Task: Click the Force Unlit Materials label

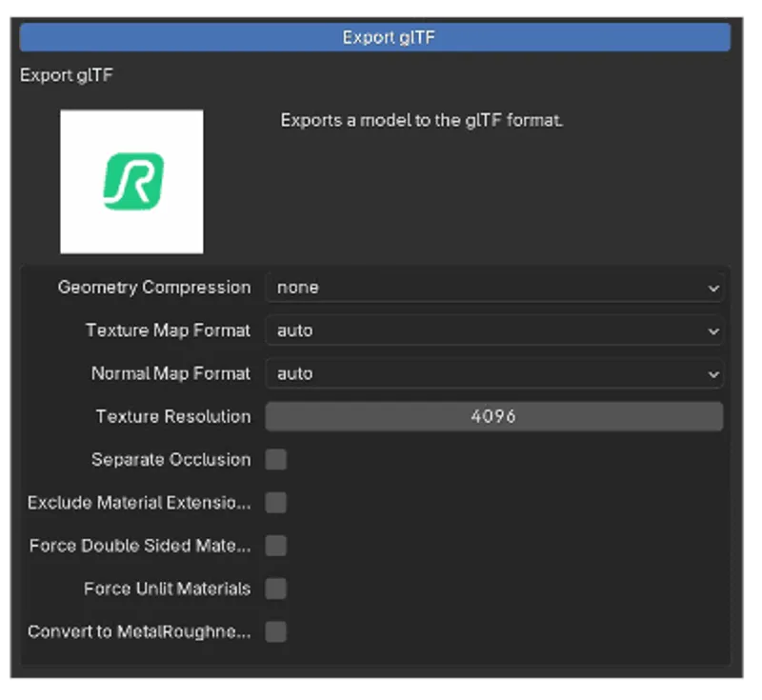Action: 168,589
